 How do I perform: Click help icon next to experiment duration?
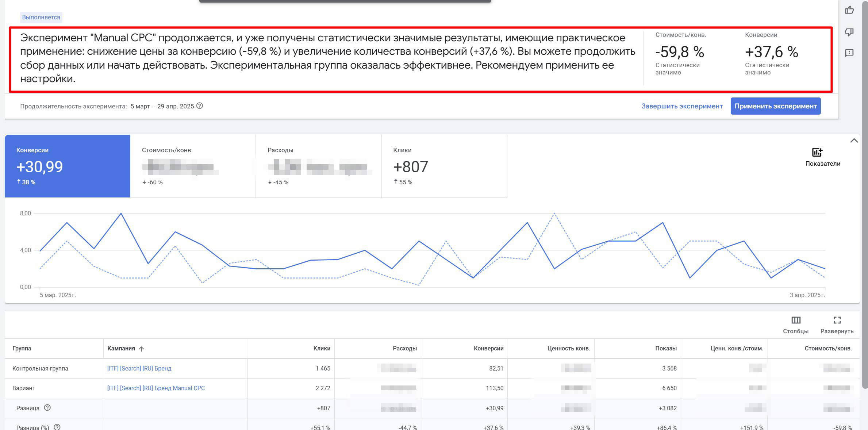[200, 106]
